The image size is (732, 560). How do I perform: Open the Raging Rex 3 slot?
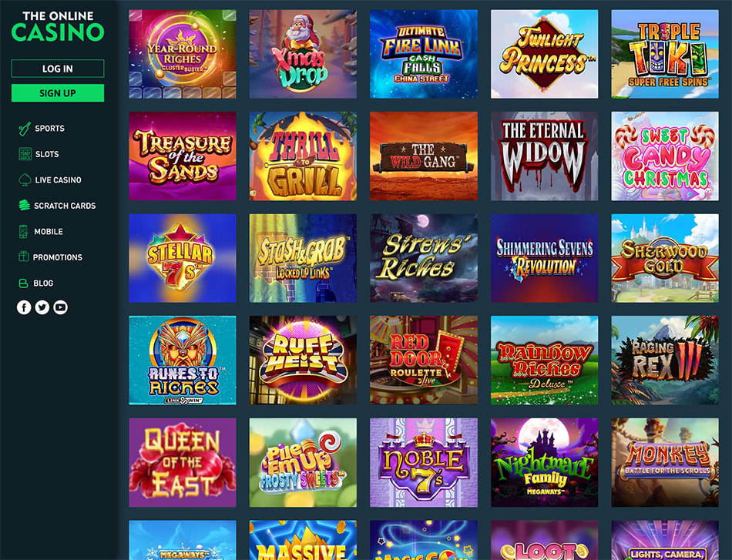point(665,360)
